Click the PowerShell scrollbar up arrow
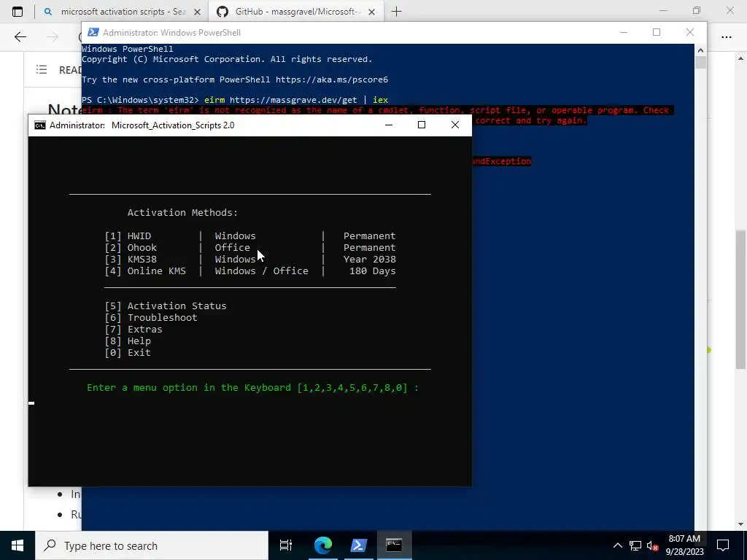Viewport: 747px width, 560px height. coord(700,50)
